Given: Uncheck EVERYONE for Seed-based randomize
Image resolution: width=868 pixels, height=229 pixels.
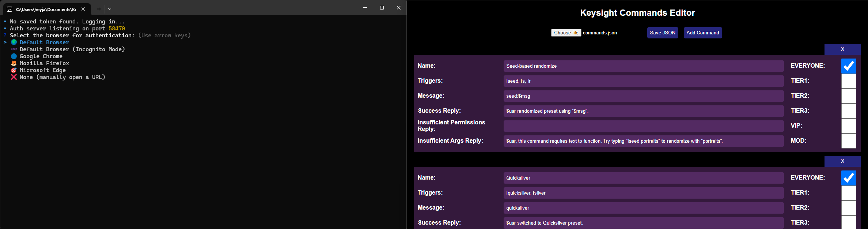Looking at the screenshot, I should [x=849, y=66].
